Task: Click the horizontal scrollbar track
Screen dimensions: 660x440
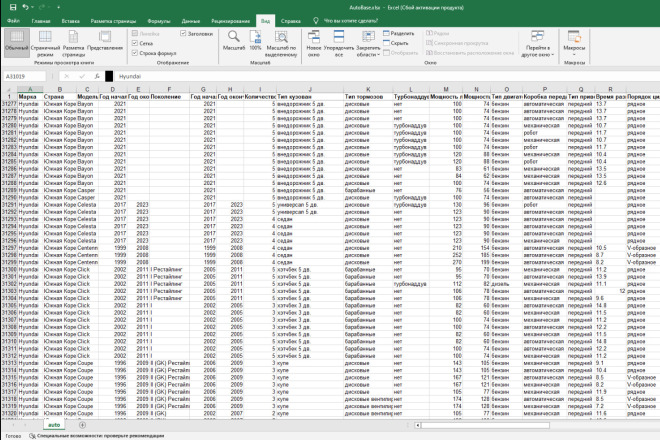Action: (x=485, y=425)
